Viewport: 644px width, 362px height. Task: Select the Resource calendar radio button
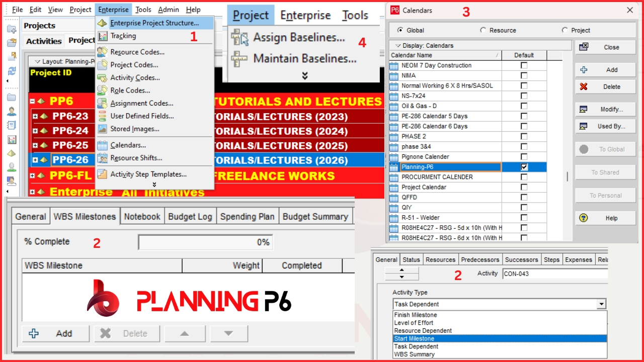(484, 30)
